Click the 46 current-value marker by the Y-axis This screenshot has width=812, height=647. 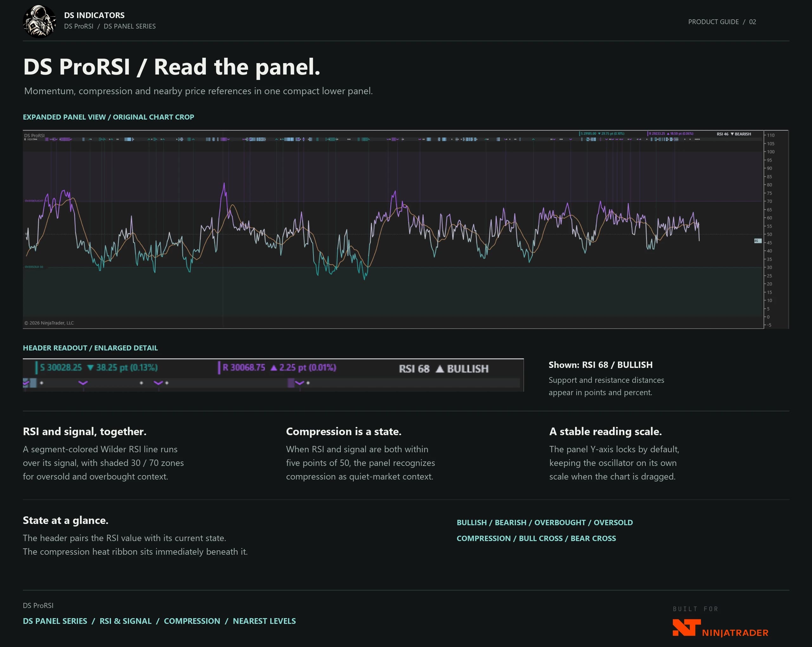(x=757, y=241)
